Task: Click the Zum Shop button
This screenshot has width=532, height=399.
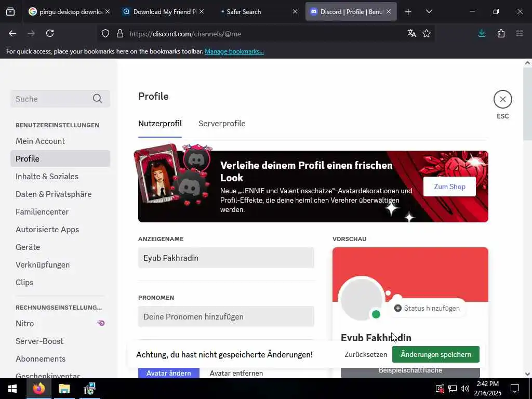Action: tap(449, 187)
